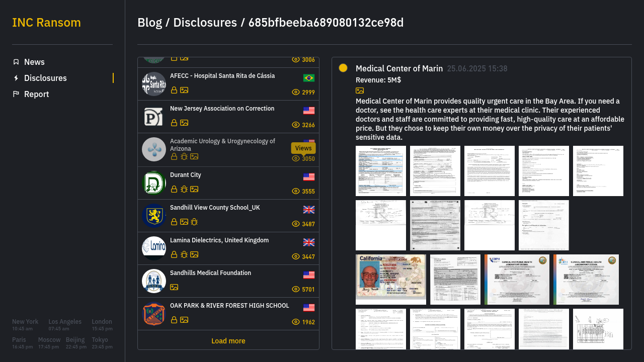Click the date 25.06.2025 15:38
The width and height of the screenshot is (644, 362).
click(477, 68)
